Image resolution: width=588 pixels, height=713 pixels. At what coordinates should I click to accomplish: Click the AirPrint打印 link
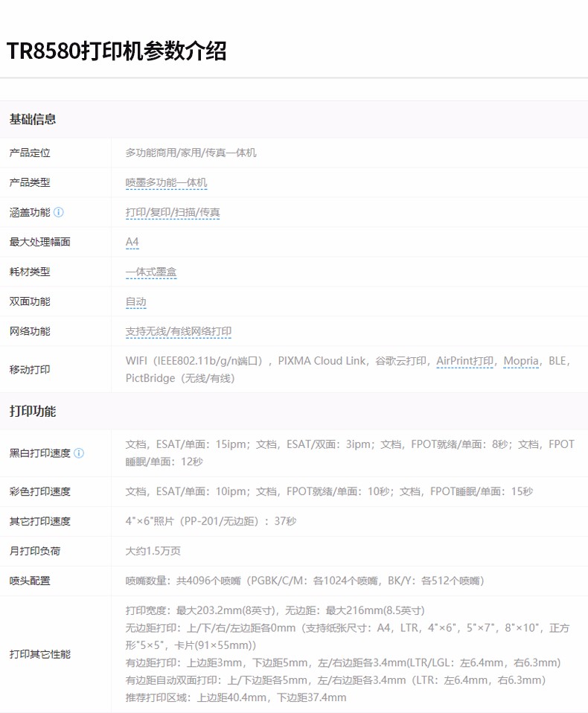(x=464, y=361)
